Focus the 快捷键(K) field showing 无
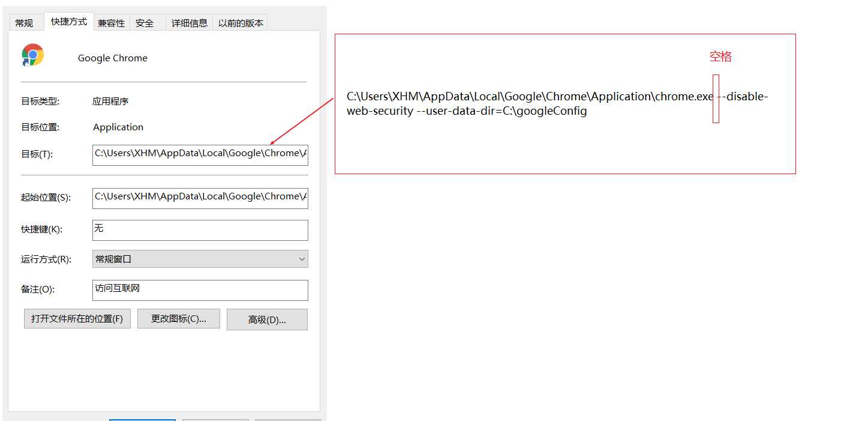868x421 pixels. pos(200,230)
